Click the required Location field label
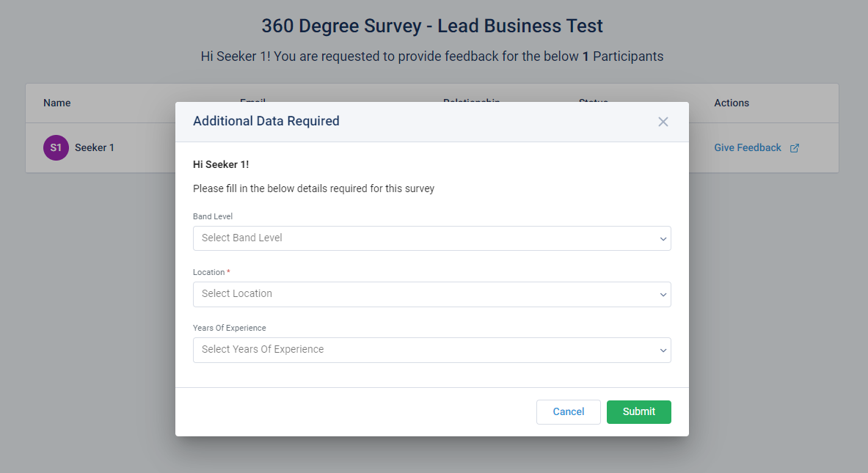Image resolution: width=868 pixels, height=473 pixels. pyautogui.click(x=209, y=272)
